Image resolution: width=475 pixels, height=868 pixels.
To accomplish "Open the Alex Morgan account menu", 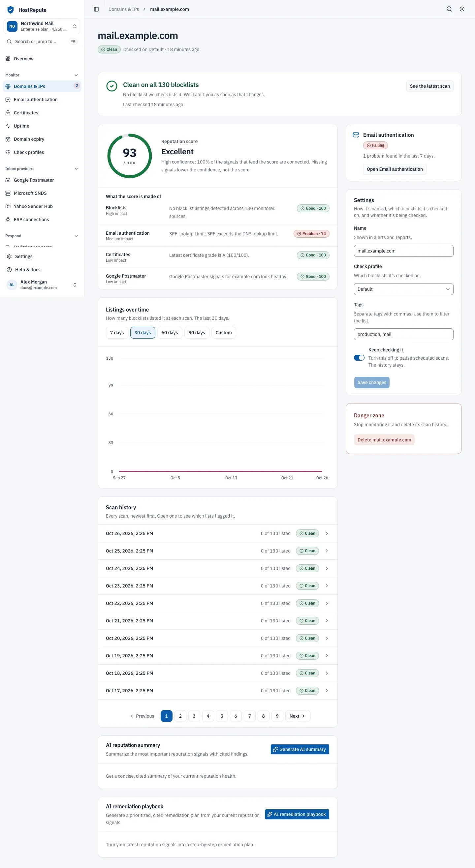I will coord(42,285).
